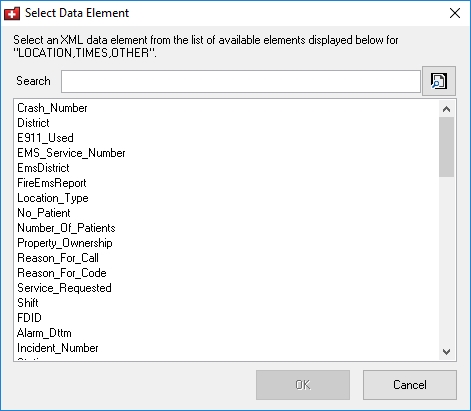The height and width of the screenshot is (411, 471).
Task: Click the scrollbar up arrow
Action: tap(446, 109)
